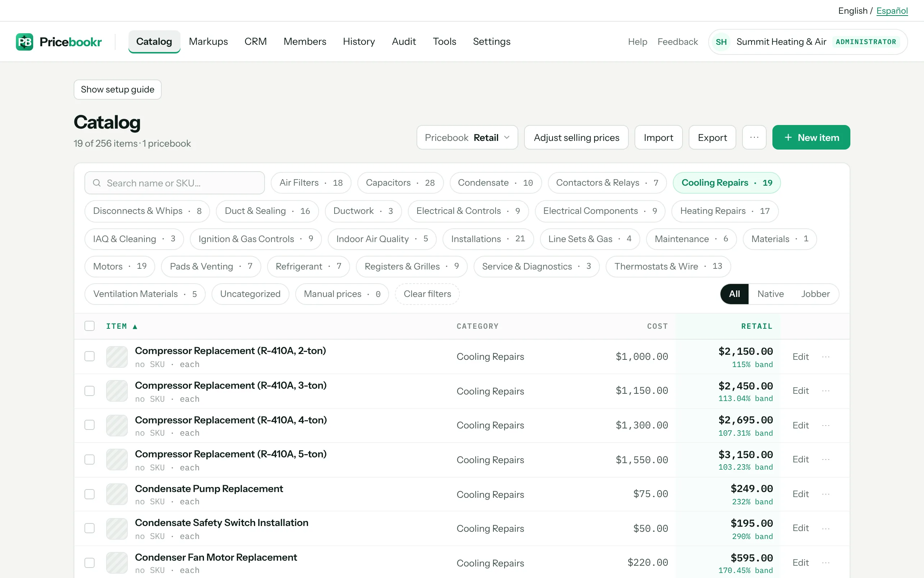Check Condenser Fan Motor Replacement row
The width and height of the screenshot is (924, 578).
(90, 563)
